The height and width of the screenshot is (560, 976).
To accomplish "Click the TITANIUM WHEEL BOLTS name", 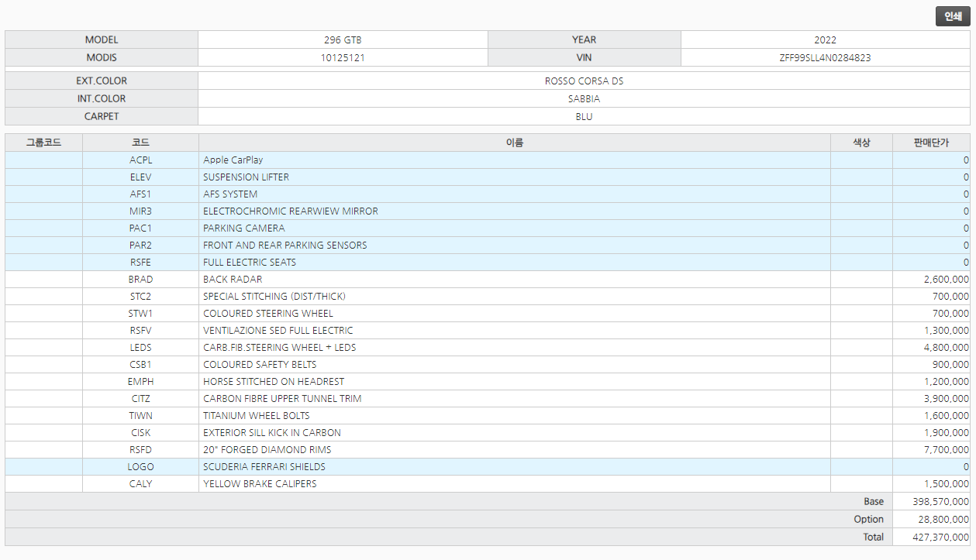I will pyautogui.click(x=257, y=415).
